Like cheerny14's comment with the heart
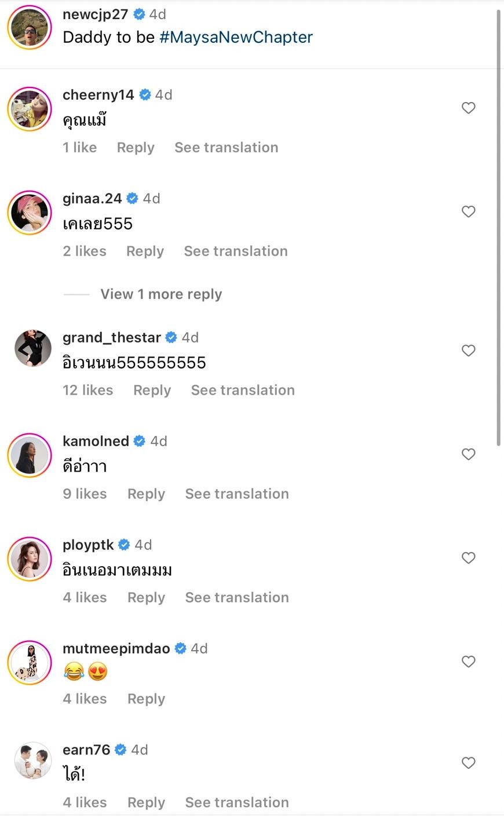Screen dimensions: 504x817 [x=468, y=108]
